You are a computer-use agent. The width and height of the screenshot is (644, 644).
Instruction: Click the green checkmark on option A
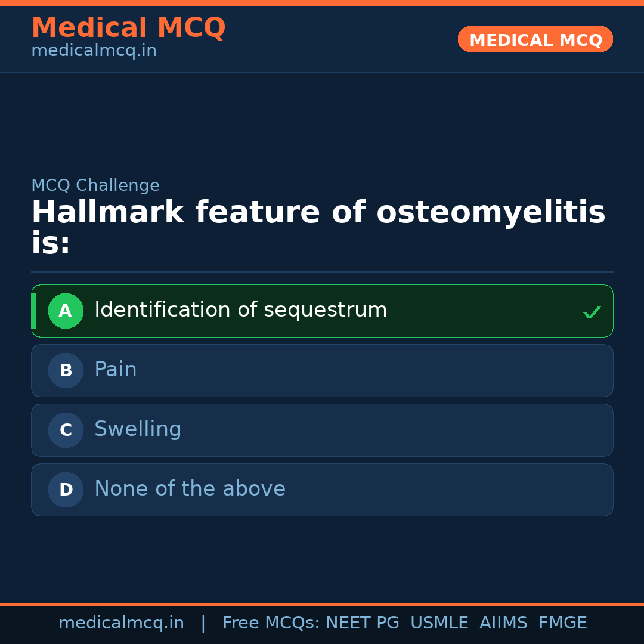click(592, 311)
